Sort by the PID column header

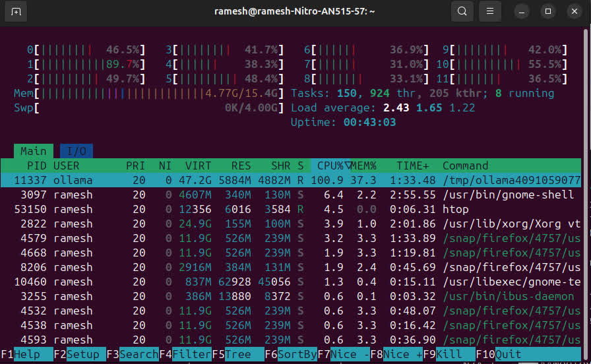click(x=36, y=166)
